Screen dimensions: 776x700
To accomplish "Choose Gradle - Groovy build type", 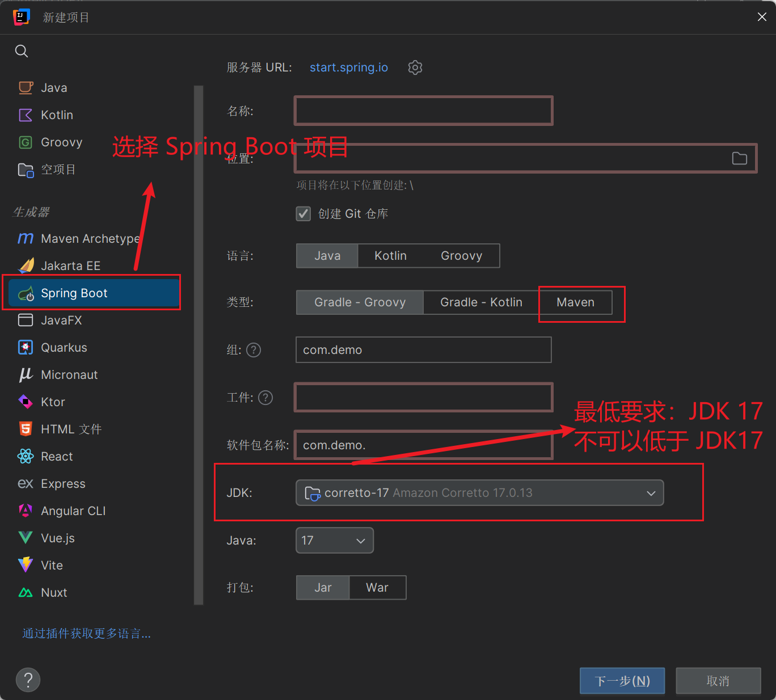I will (x=360, y=302).
